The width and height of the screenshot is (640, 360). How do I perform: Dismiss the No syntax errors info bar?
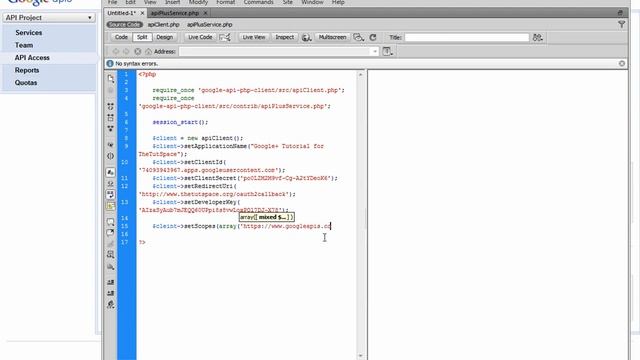tap(622, 64)
